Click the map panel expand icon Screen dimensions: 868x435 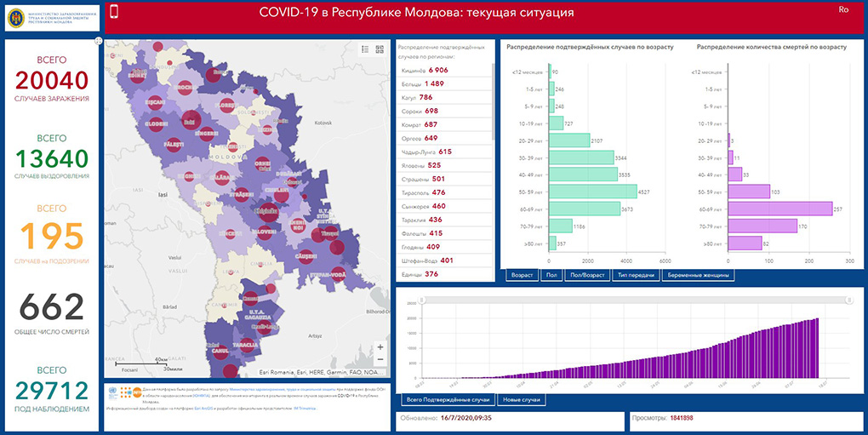pos(100,41)
